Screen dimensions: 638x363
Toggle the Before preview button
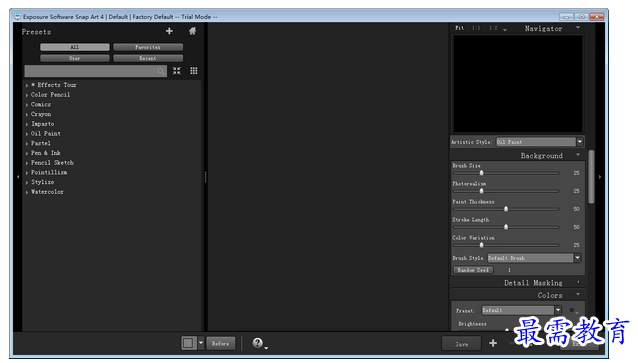221,343
